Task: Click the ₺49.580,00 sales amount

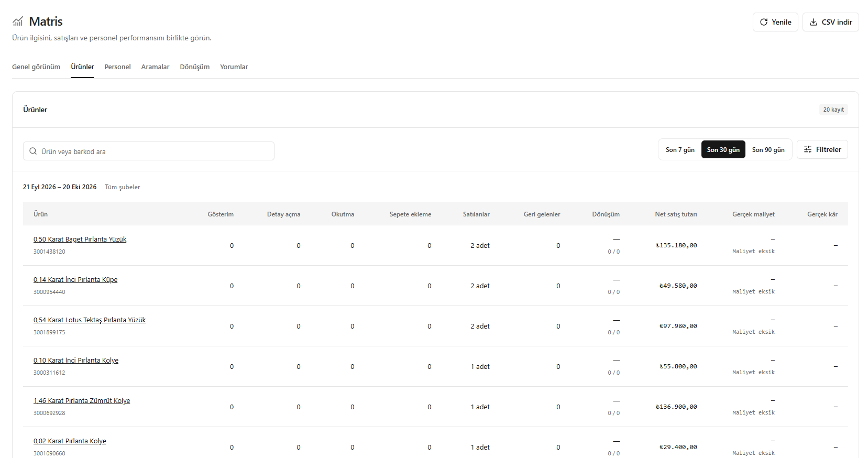Action: [x=678, y=286]
